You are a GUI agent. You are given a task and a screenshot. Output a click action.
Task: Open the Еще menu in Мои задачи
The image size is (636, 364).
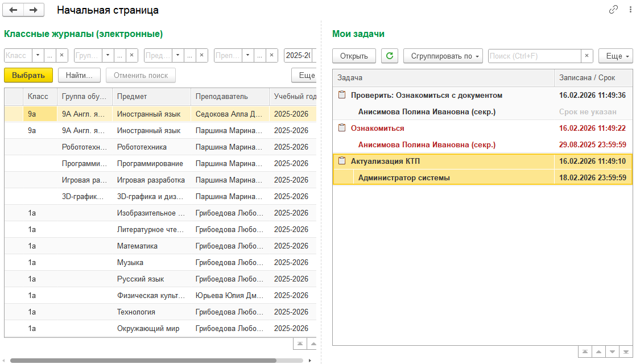(616, 56)
